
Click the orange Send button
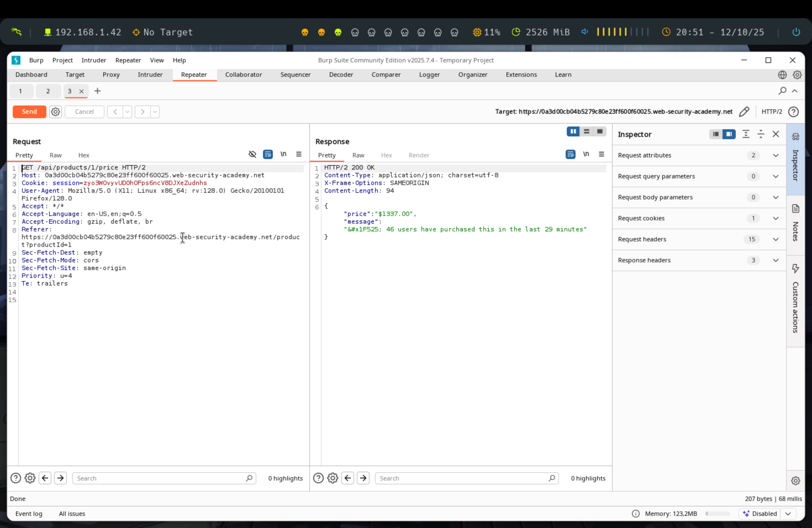(x=29, y=112)
